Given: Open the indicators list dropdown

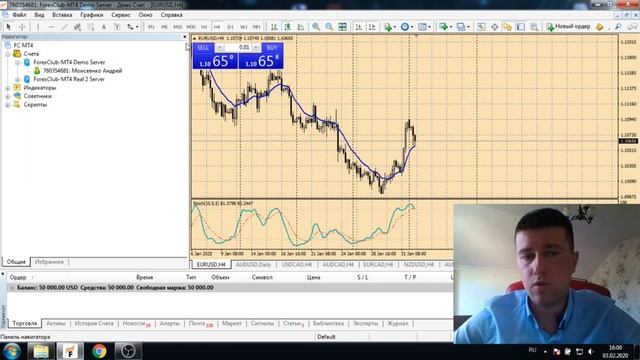Looking at the screenshot, I should coord(390,27).
